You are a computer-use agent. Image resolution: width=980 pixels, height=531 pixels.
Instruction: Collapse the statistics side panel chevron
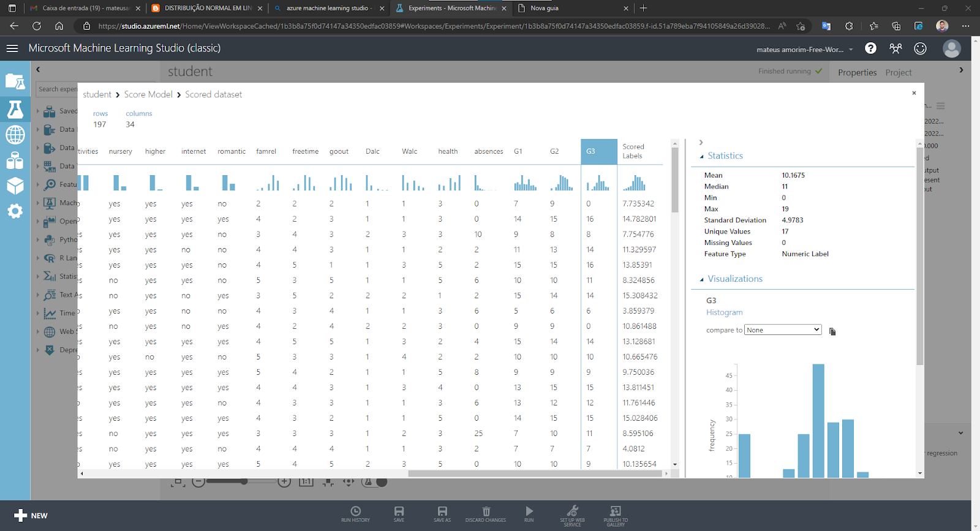701,143
